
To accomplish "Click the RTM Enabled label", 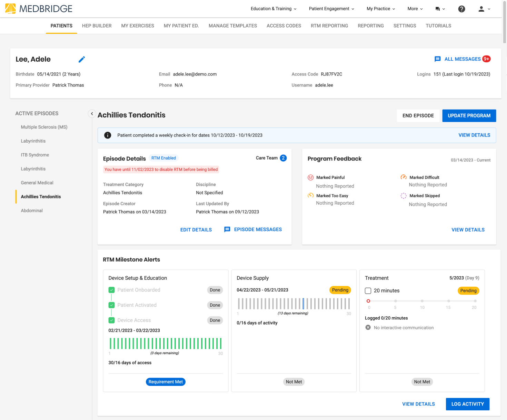I will [163, 158].
